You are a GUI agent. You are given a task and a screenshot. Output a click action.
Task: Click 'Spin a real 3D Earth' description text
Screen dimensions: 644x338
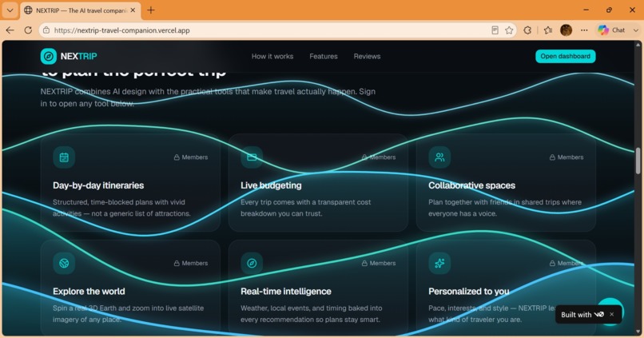pos(128,314)
